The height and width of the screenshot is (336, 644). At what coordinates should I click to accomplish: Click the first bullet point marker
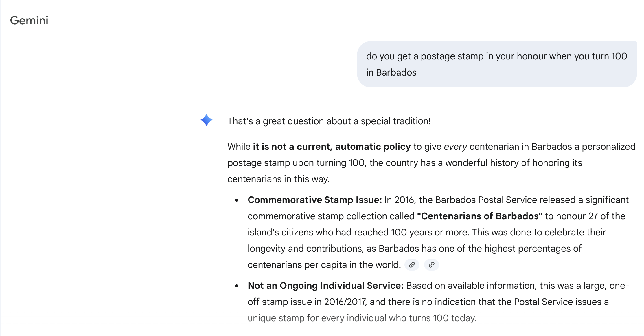coord(237,200)
